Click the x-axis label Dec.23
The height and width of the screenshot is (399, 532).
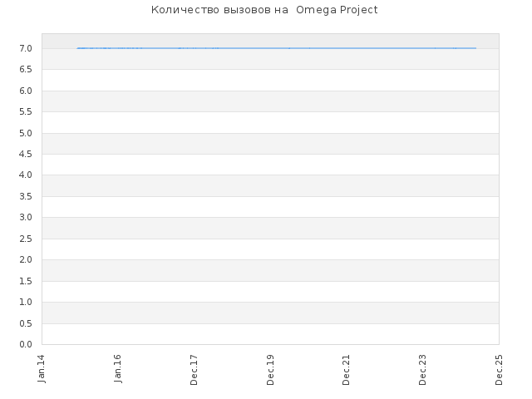coord(422,370)
